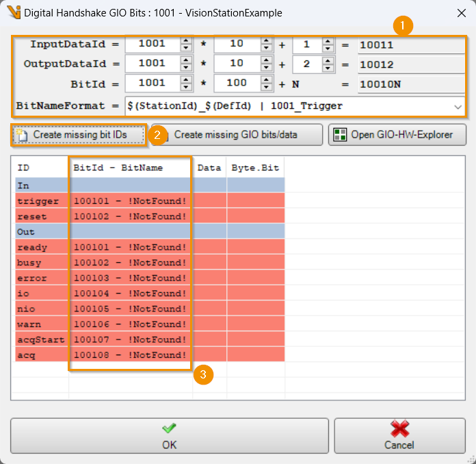Viewport: 476px width, 464px height.
Task: Increase the OutputDataId offset 2
Action: 328,60
